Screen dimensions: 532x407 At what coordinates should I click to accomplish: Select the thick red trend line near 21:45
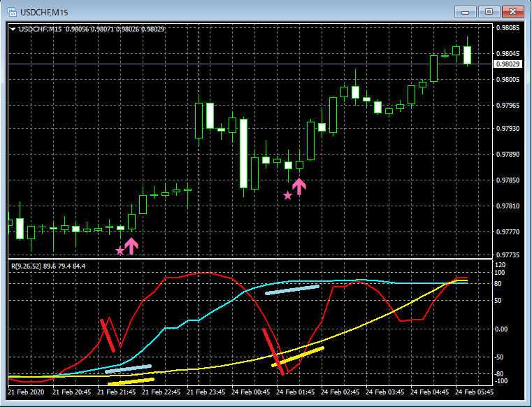pyautogui.click(x=108, y=336)
